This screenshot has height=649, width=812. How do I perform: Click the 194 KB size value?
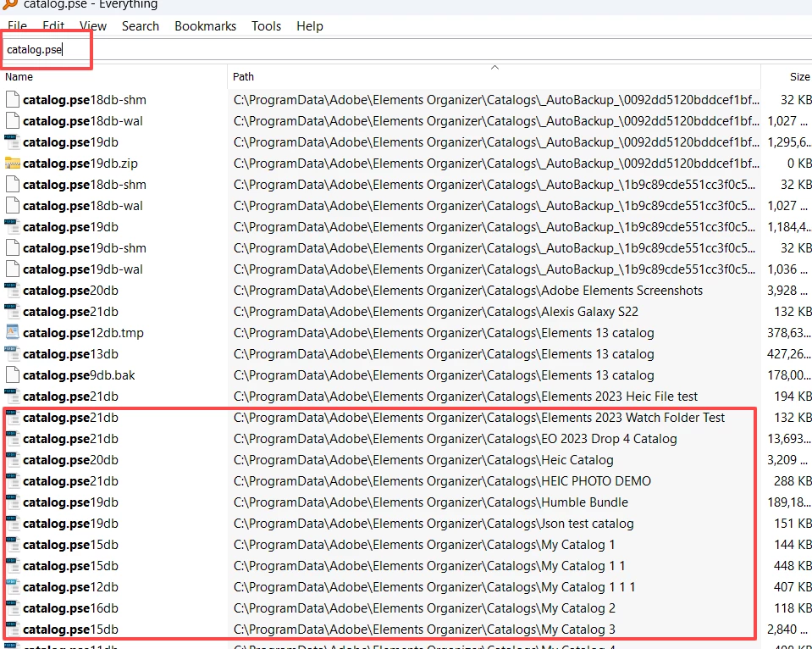793,397
